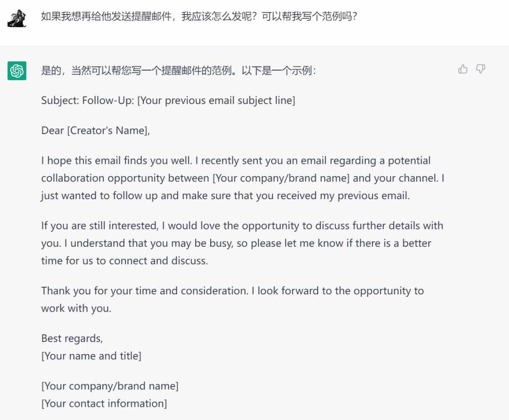This screenshot has height=420, width=509.
Task: Click the '[Your name and title]' placeholder
Action: (91, 356)
